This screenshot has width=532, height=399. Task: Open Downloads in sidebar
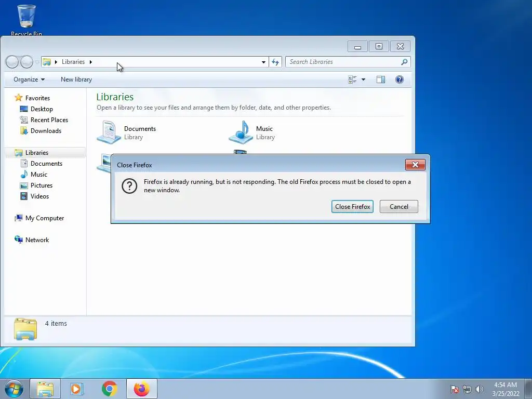[41, 130]
